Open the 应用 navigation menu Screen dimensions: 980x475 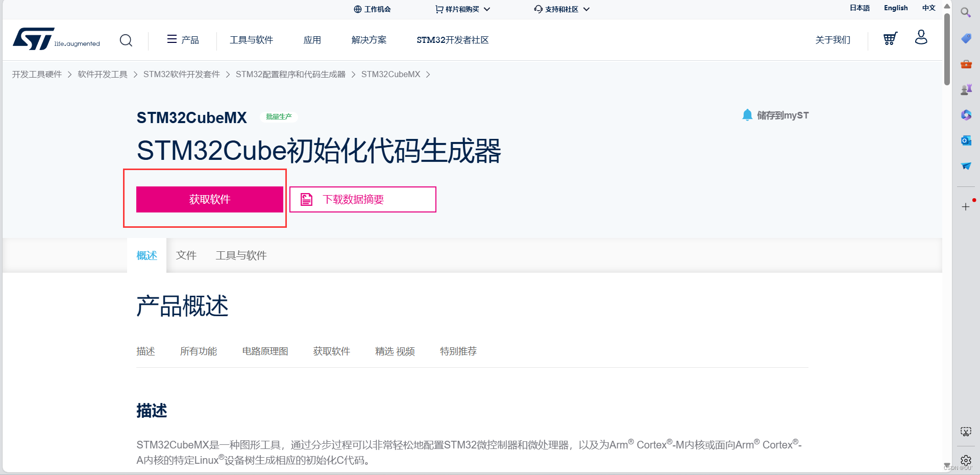point(312,40)
